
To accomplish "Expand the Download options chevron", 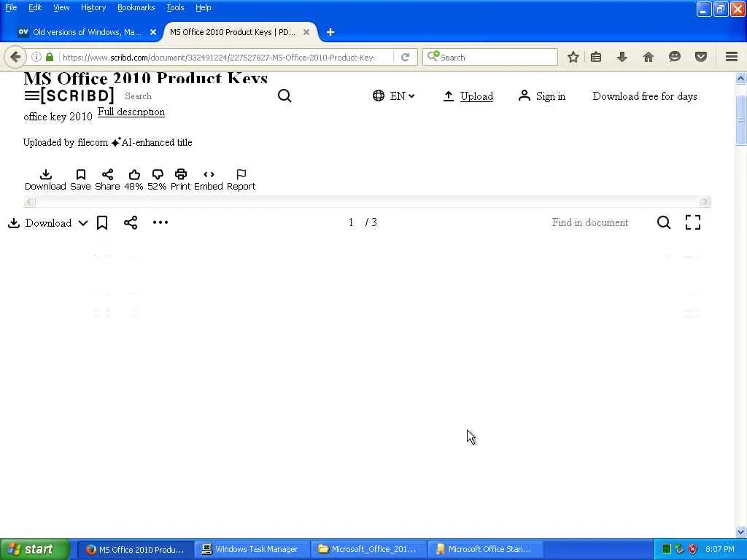I will point(83,223).
